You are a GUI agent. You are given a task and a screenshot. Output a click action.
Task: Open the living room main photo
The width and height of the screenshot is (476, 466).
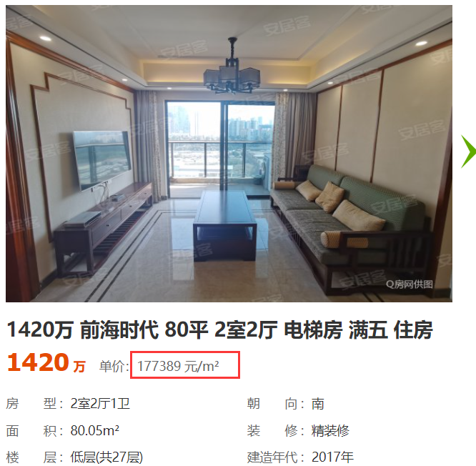pos(229,154)
